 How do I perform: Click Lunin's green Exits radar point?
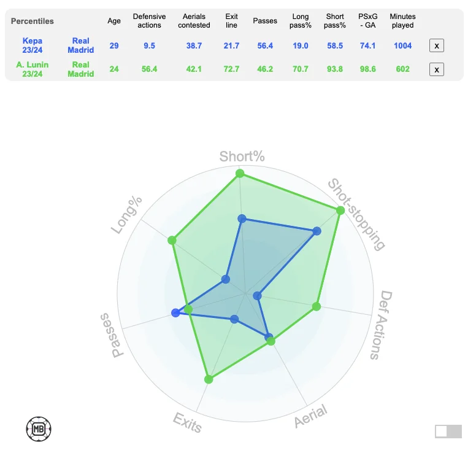pyautogui.click(x=209, y=379)
